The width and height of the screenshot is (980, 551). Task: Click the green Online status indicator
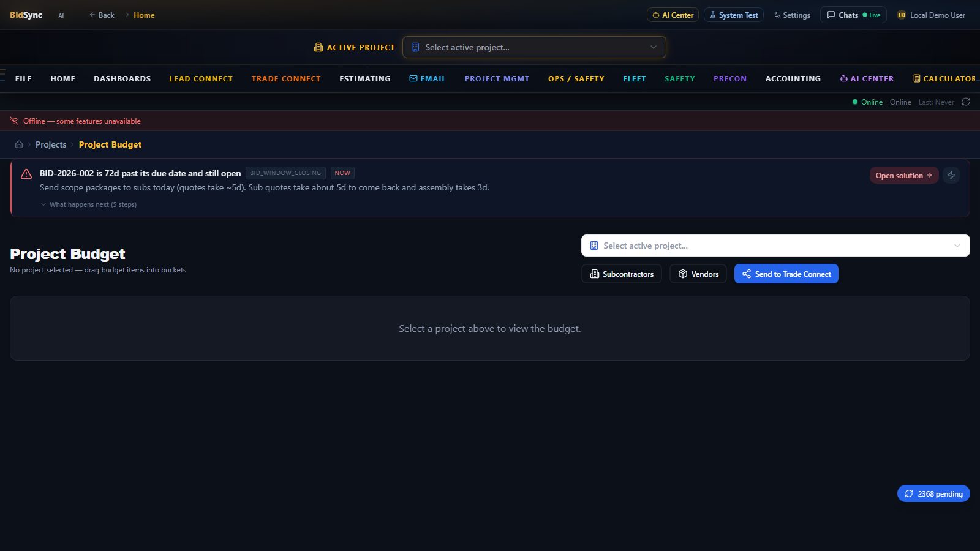point(867,102)
